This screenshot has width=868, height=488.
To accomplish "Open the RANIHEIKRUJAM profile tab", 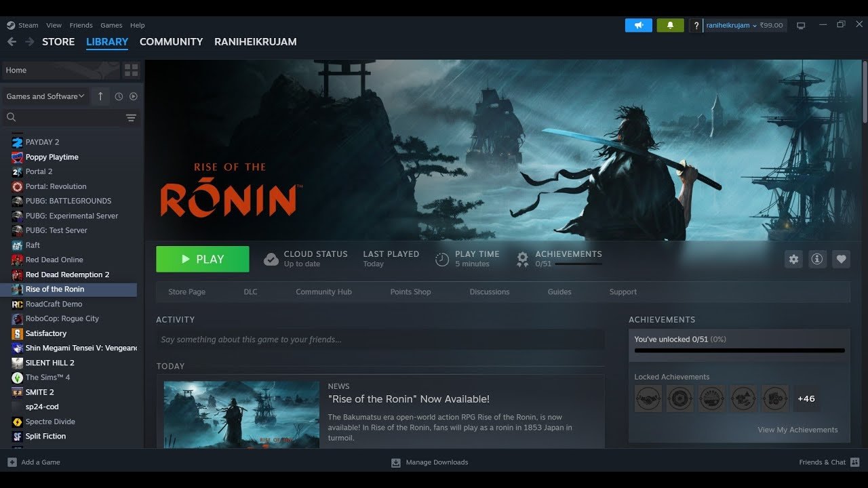I will pos(256,42).
